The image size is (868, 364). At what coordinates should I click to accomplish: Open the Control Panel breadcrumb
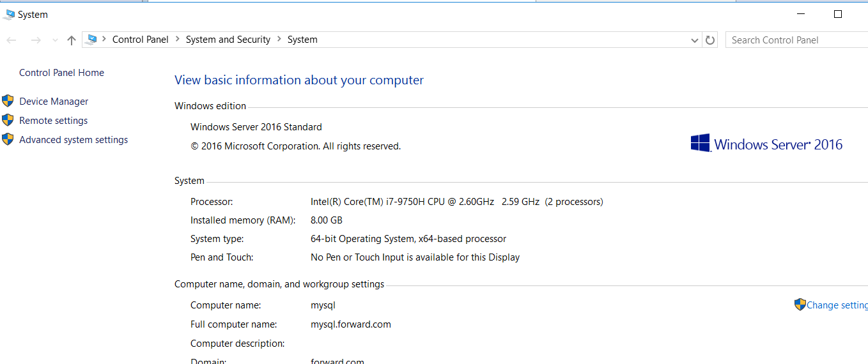click(141, 40)
